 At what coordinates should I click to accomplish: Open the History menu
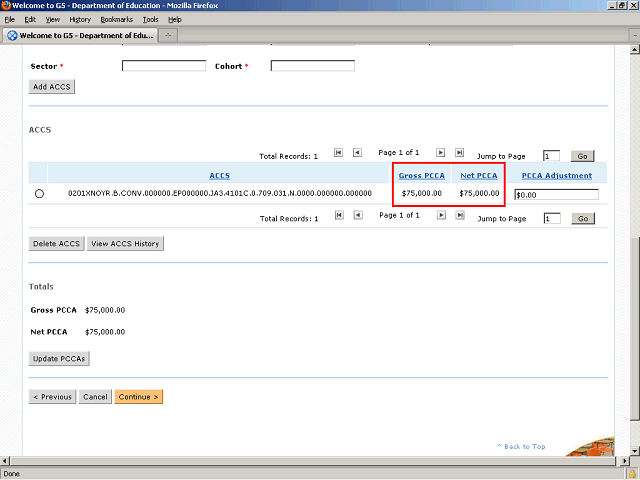click(80, 20)
